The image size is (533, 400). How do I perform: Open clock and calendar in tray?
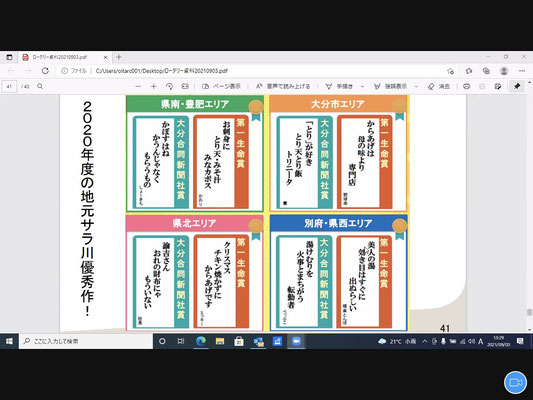(499, 341)
